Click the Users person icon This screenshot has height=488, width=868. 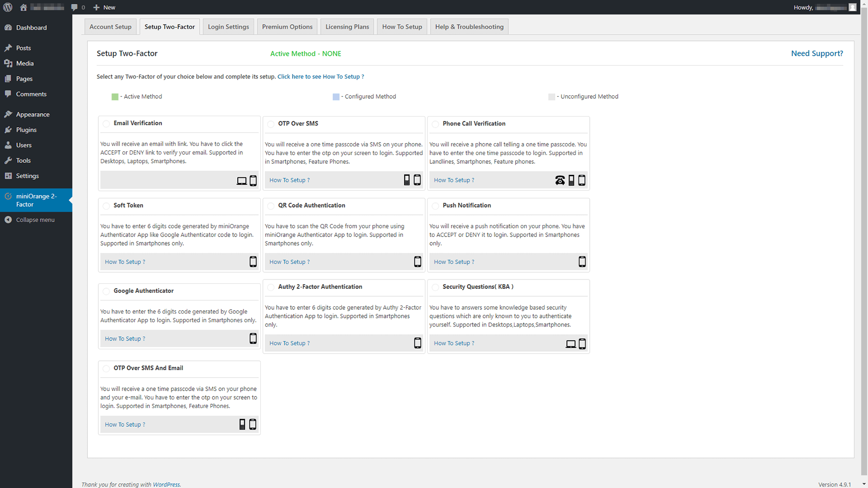[x=8, y=145]
